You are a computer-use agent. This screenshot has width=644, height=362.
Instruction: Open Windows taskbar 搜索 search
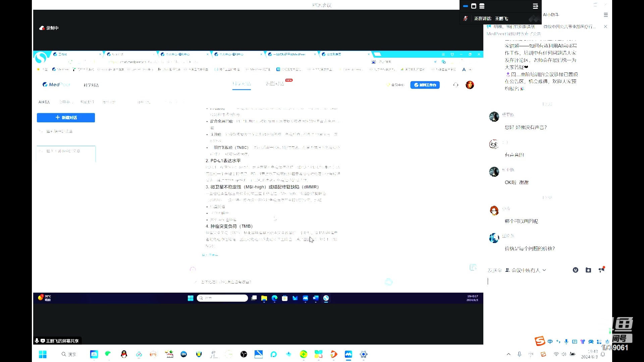(x=69, y=354)
